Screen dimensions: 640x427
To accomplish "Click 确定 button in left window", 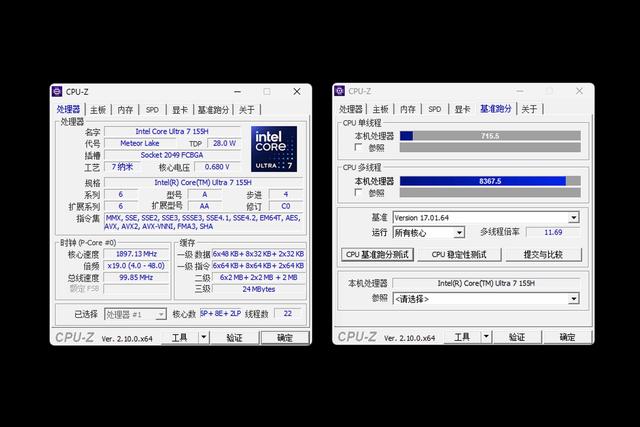I will (x=285, y=338).
